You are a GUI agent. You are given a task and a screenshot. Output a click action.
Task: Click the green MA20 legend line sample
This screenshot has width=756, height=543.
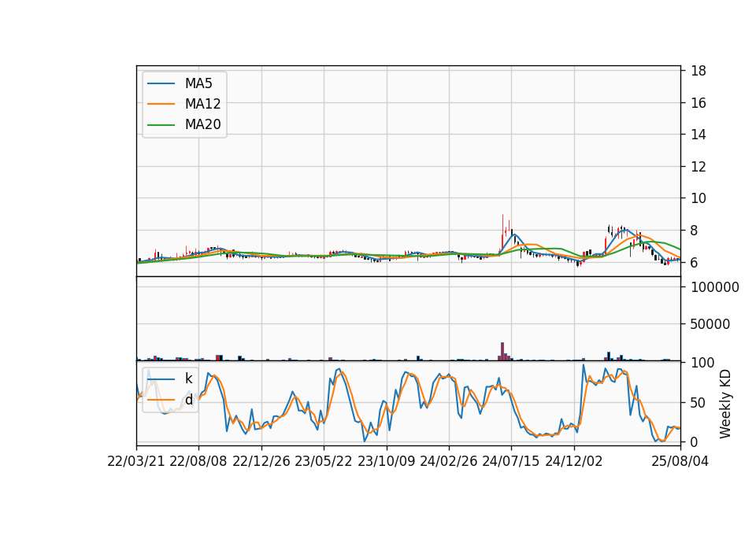point(161,125)
